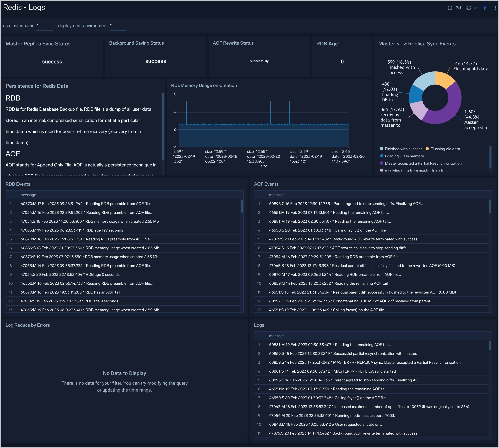This screenshot has width=499, height=448.
Task: Select Logs row 'Increased maximum number of open files'
Action: [x=371, y=407]
